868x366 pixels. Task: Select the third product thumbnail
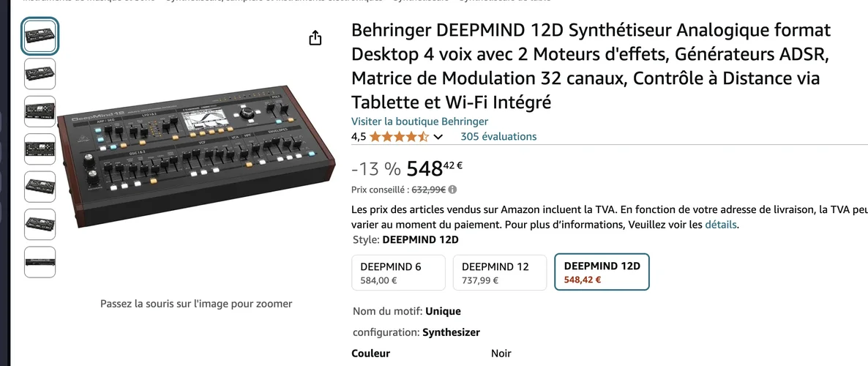tap(40, 111)
